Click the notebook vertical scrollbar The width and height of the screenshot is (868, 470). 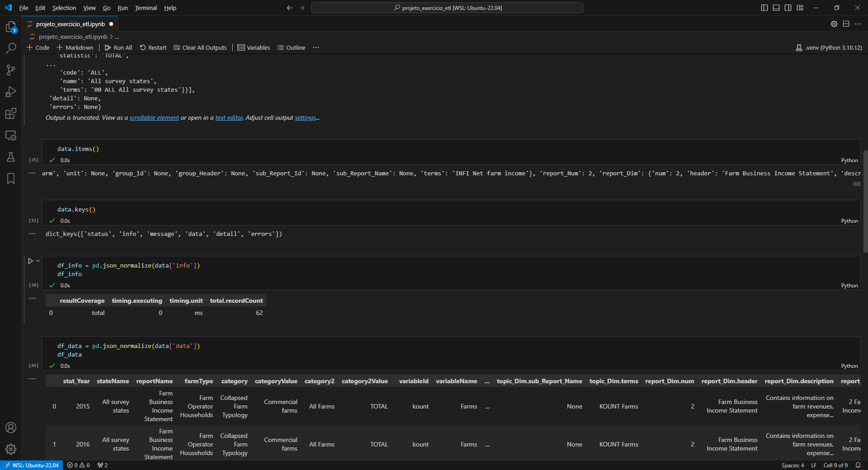[865, 201]
